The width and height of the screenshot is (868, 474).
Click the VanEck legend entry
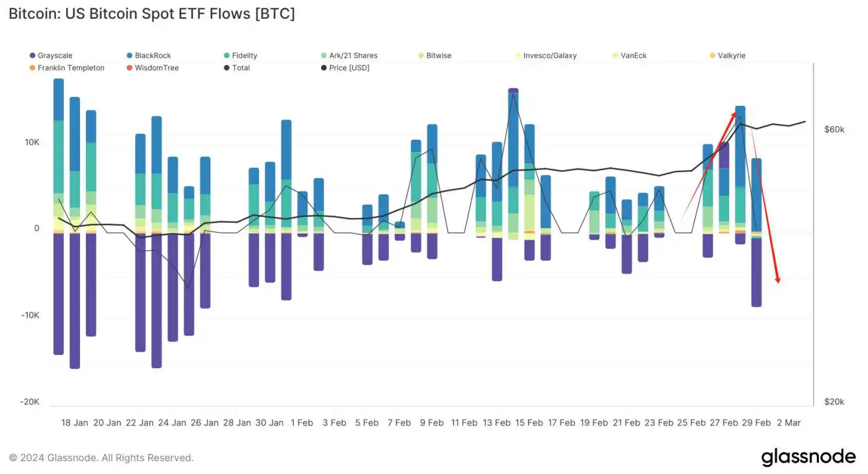629,56
